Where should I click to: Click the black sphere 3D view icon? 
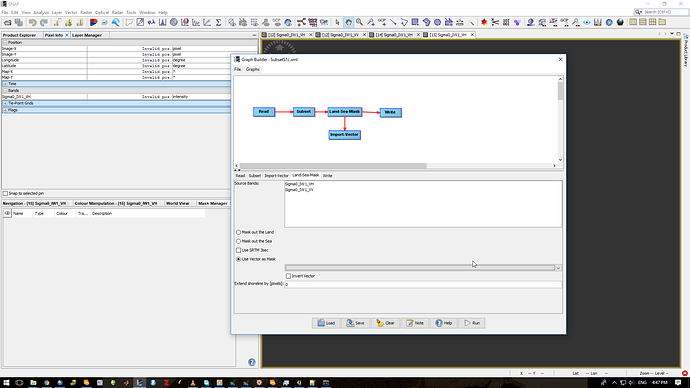[620, 22]
